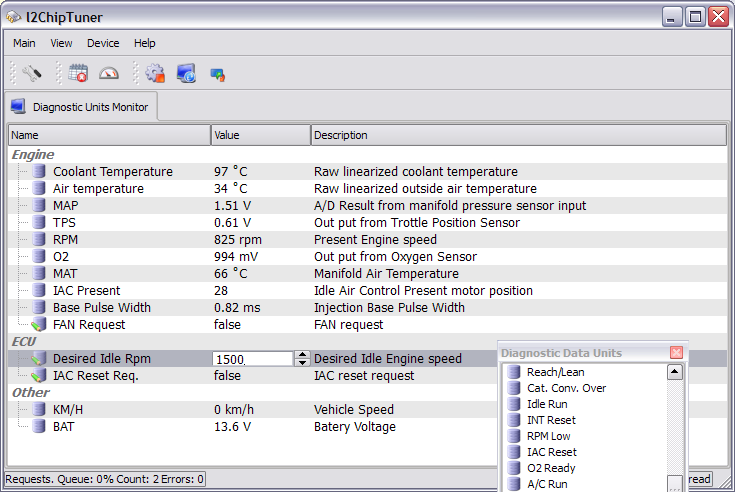Screen dimensions: 735x492
Task: Click the RPM row cylinder icon
Action: tap(39, 239)
